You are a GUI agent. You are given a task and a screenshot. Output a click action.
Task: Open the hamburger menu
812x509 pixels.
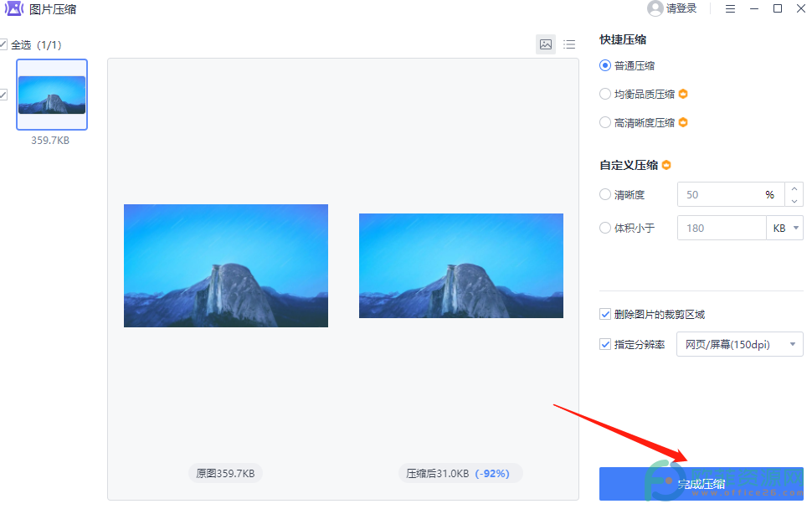[730, 9]
